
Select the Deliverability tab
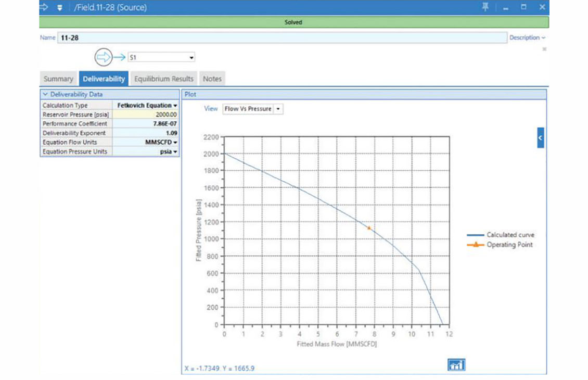[x=104, y=79]
